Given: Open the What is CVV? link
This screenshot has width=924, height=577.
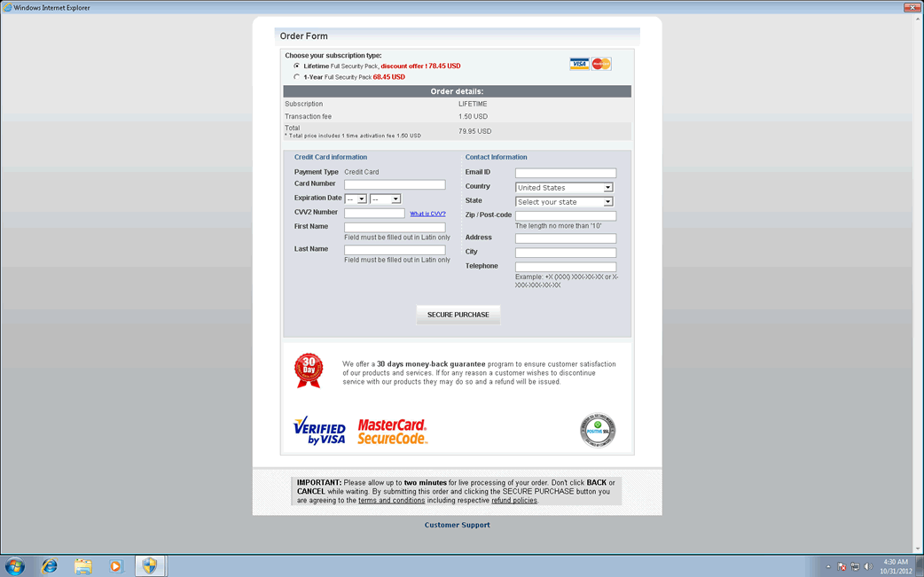Looking at the screenshot, I should tap(427, 214).
